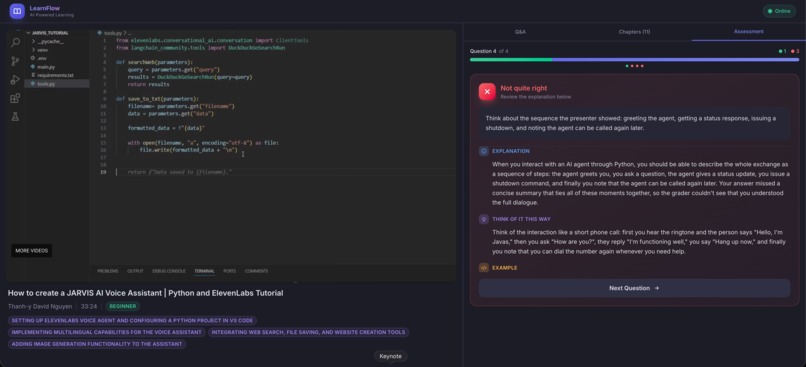Click the BEGINNER difficulty badge

click(123, 306)
